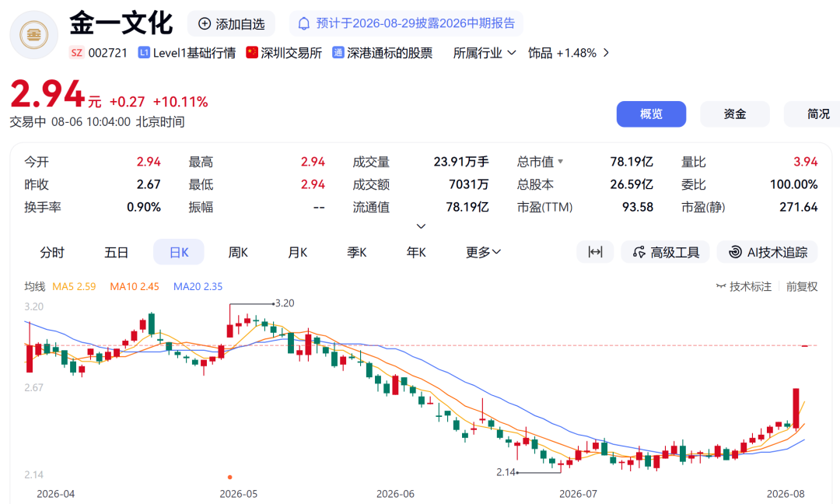Image resolution: width=840 pixels, height=504 pixels.
Task: Open 高级工具 advanced tools
Action: 665,252
